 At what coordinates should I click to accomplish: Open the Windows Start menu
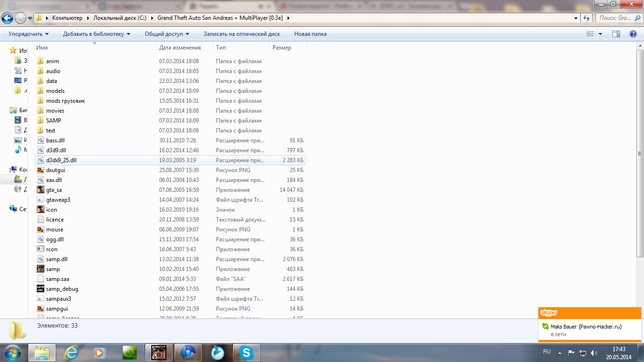tap(12, 352)
